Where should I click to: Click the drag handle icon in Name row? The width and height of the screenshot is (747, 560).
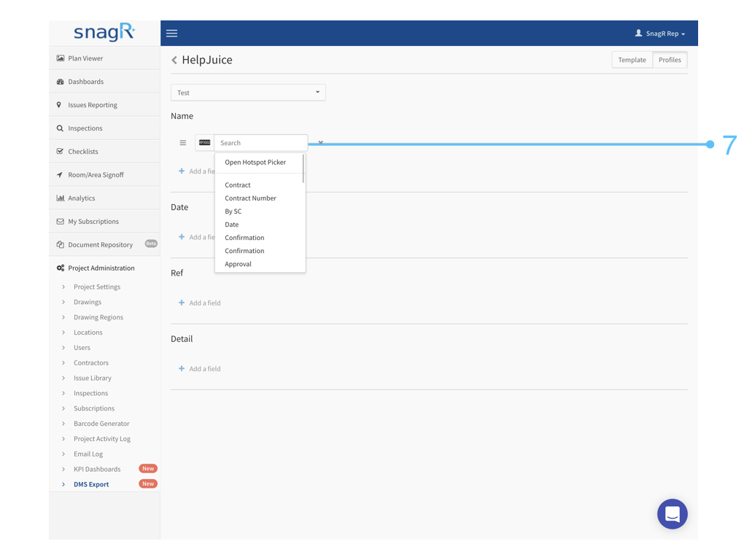coord(182,143)
